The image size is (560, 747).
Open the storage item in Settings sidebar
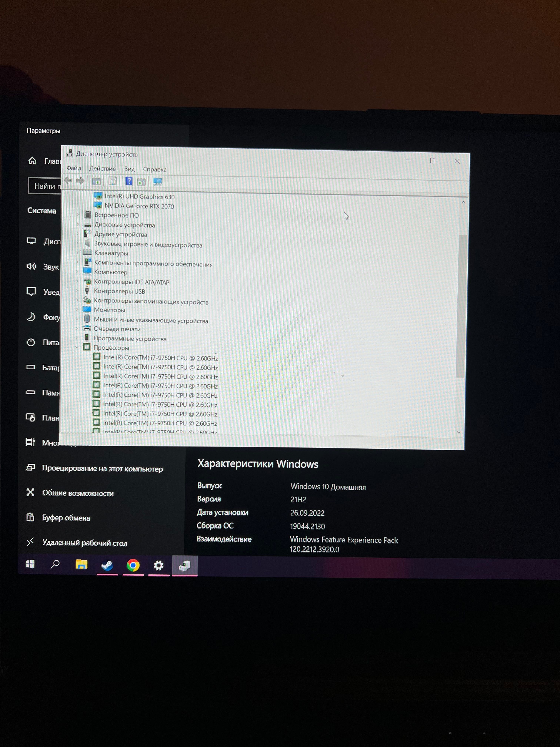[x=43, y=393]
